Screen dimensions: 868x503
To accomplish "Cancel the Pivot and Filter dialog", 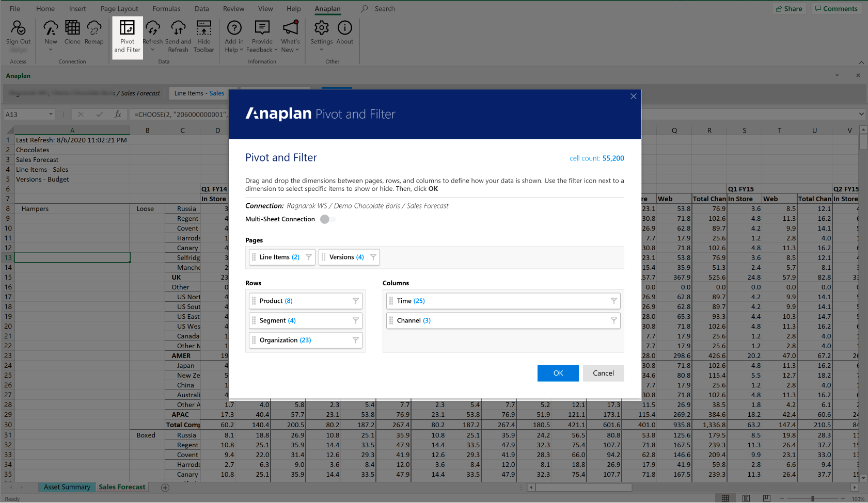I will pos(603,373).
